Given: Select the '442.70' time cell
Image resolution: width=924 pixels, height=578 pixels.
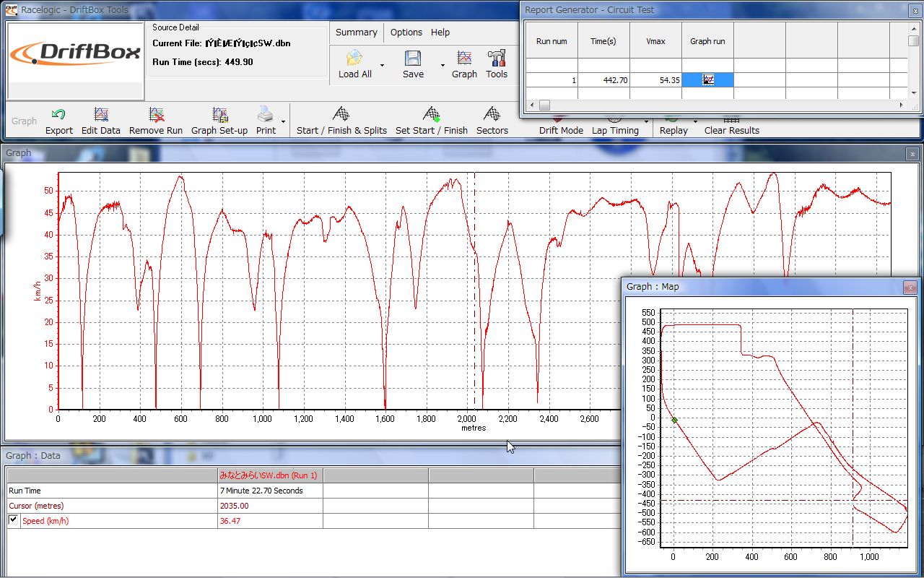Looking at the screenshot, I should (x=603, y=80).
